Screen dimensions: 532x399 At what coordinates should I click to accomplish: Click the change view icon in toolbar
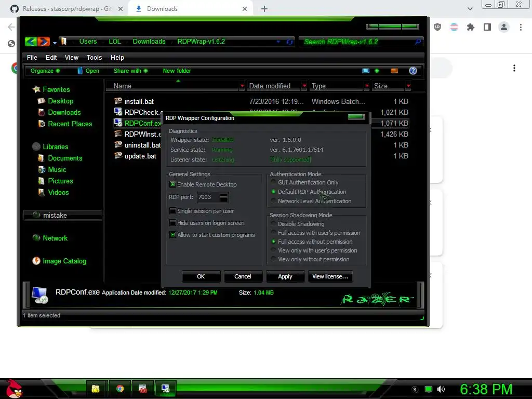[x=366, y=71]
